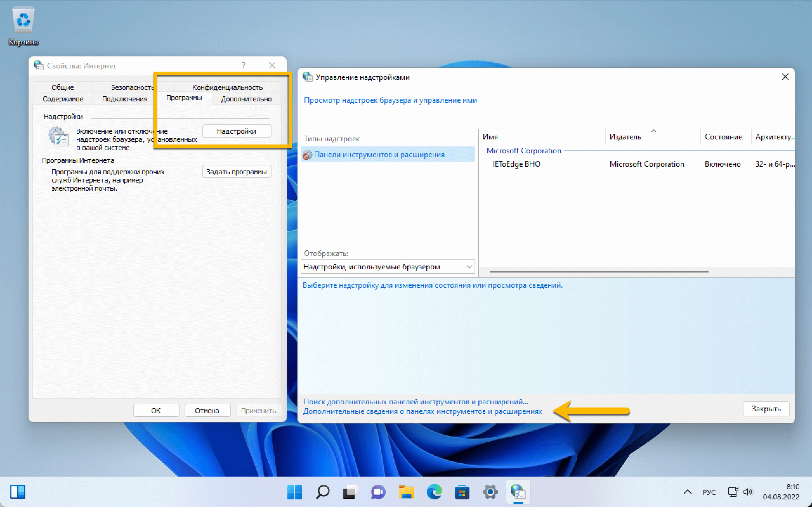Open the "Отображать" add-ons filter dropdown
This screenshot has width=812, height=507.
tap(388, 266)
